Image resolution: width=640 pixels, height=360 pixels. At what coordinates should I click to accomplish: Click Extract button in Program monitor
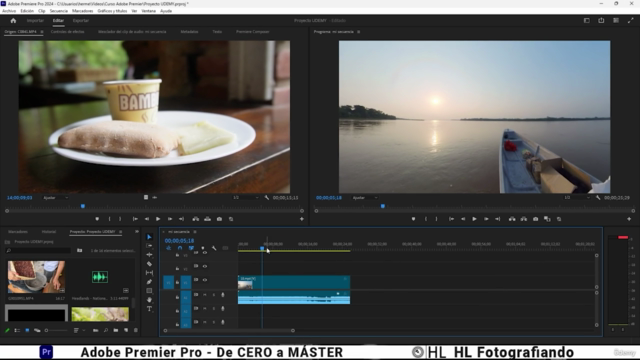pos(524,219)
